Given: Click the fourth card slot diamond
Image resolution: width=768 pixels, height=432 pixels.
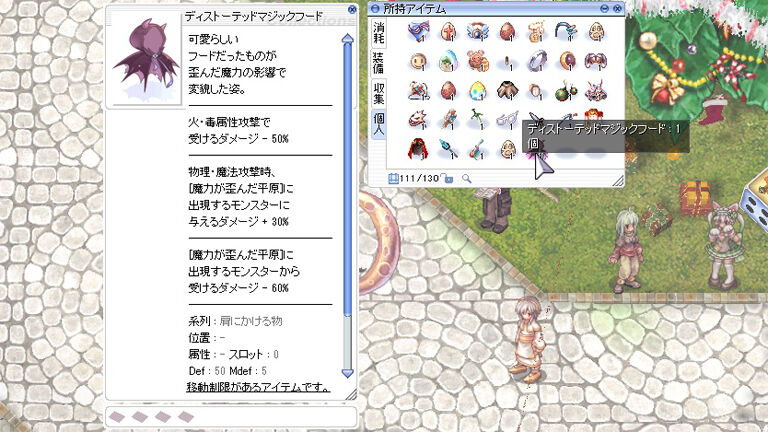Looking at the screenshot, I should click(x=186, y=417).
